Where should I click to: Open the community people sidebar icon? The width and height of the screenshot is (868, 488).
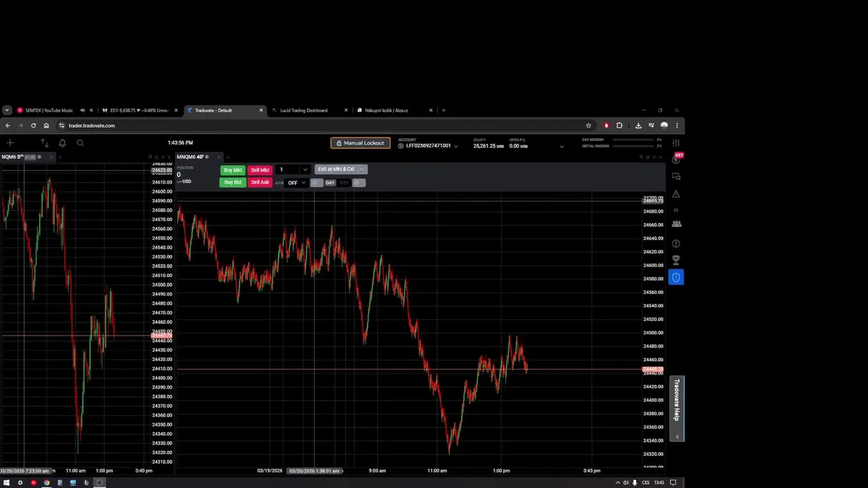pos(676,224)
